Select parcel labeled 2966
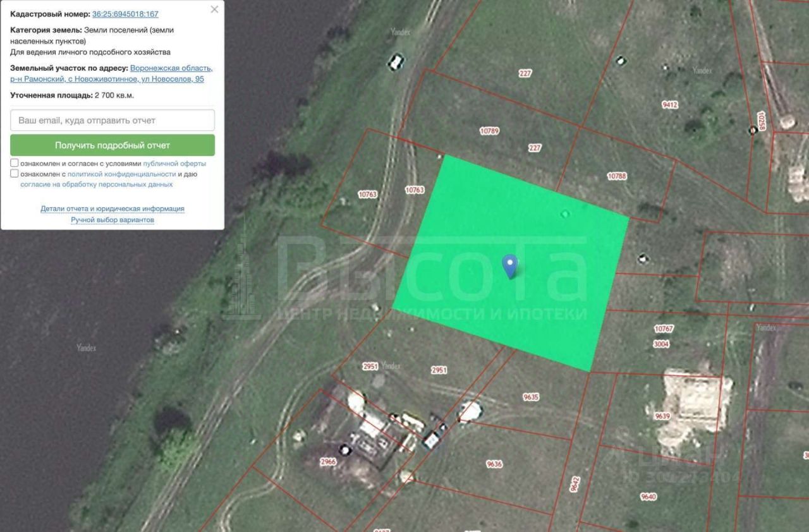Image resolution: width=809 pixels, height=532 pixels. (328, 462)
